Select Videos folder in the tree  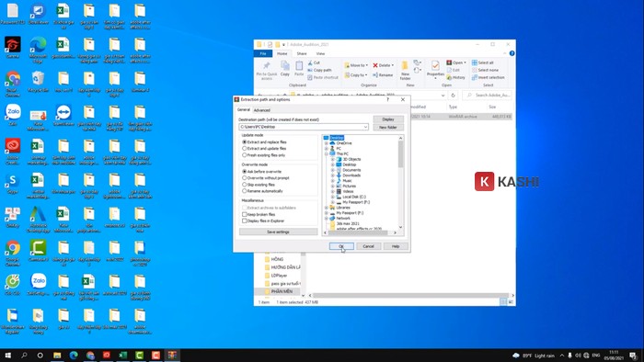pos(348,191)
